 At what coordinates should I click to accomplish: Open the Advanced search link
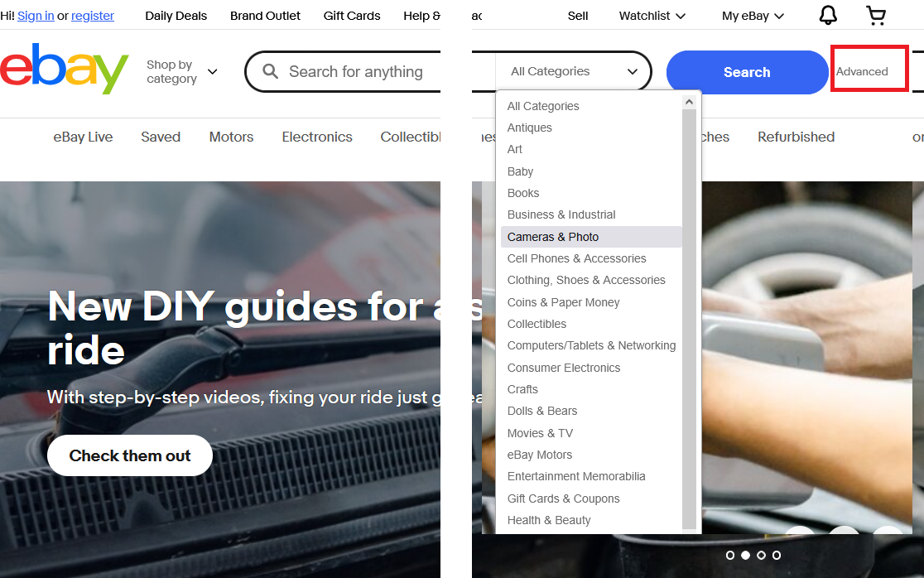[862, 72]
